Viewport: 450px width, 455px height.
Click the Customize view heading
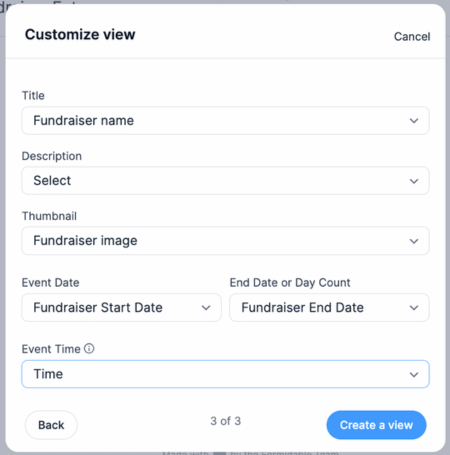click(80, 34)
